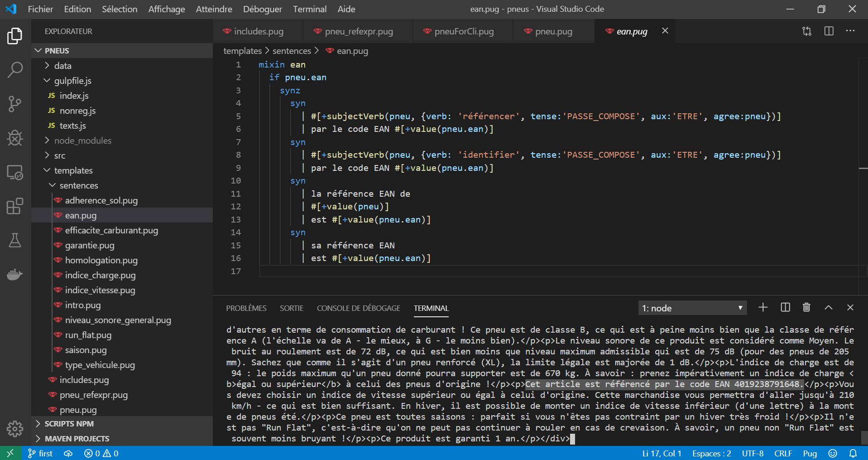868x460 pixels.
Task: Open the Source Control view
Action: (15, 104)
